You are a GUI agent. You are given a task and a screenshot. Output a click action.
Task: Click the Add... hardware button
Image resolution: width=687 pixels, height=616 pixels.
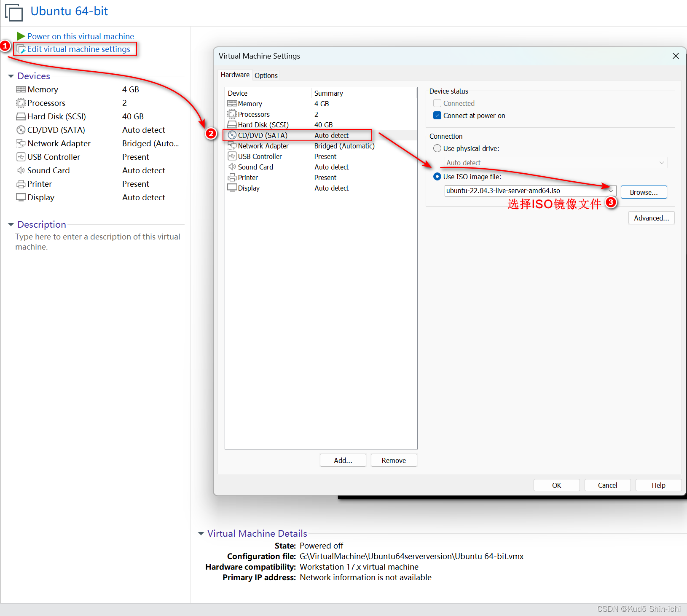coord(343,460)
